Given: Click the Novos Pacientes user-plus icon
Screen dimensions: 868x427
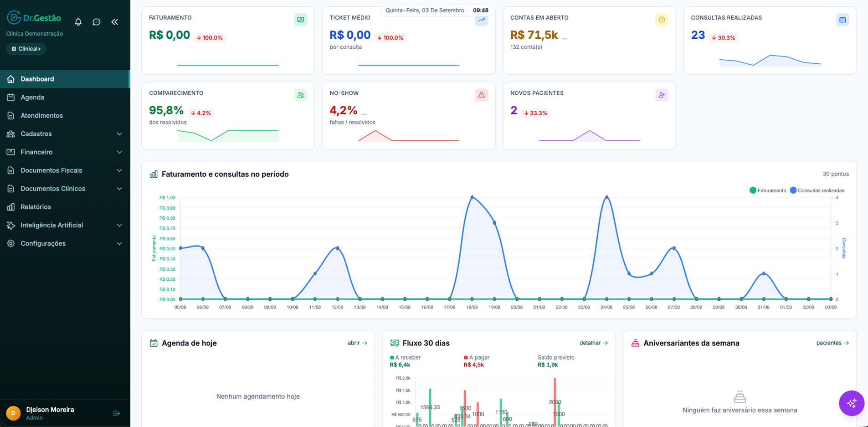Looking at the screenshot, I should (x=662, y=95).
